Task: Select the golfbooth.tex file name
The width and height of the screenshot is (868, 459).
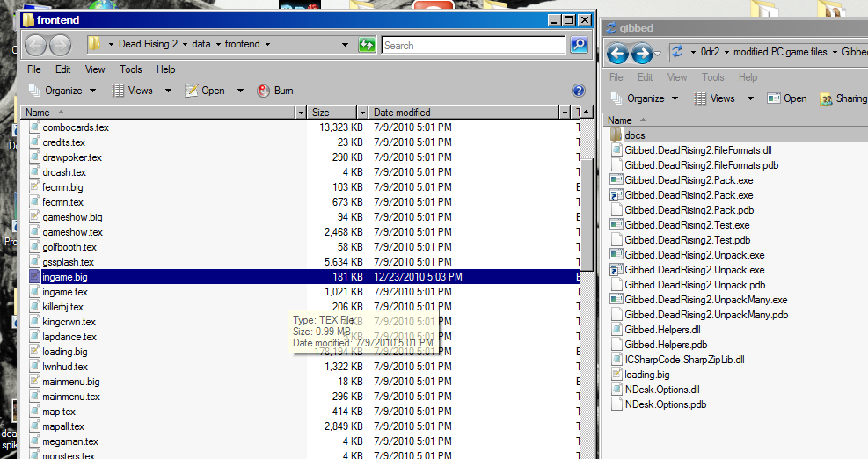Action: click(x=69, y=247)
